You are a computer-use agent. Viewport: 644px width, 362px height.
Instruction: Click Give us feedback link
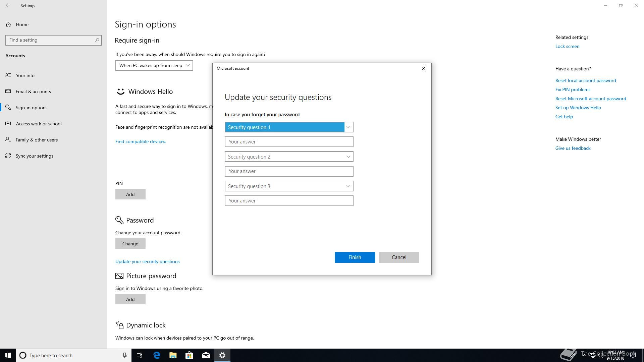pyautogui.click(x=573, y=148)
